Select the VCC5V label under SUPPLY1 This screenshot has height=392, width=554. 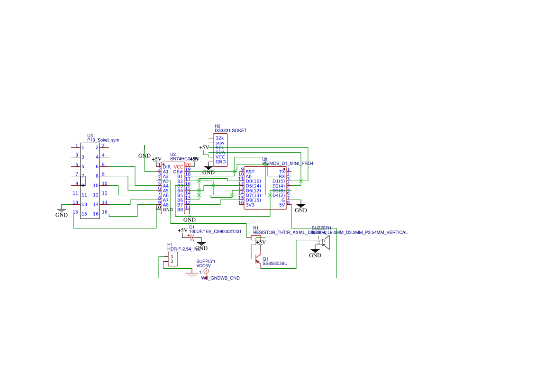(203, 266)
